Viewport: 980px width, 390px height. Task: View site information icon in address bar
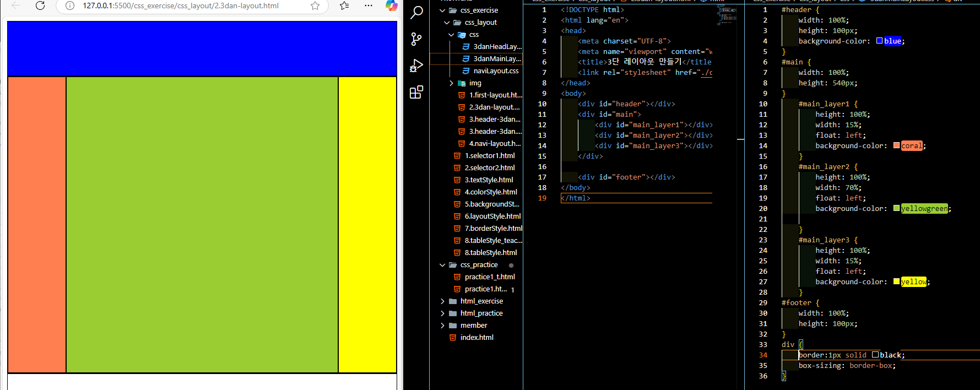click(70, 6)
